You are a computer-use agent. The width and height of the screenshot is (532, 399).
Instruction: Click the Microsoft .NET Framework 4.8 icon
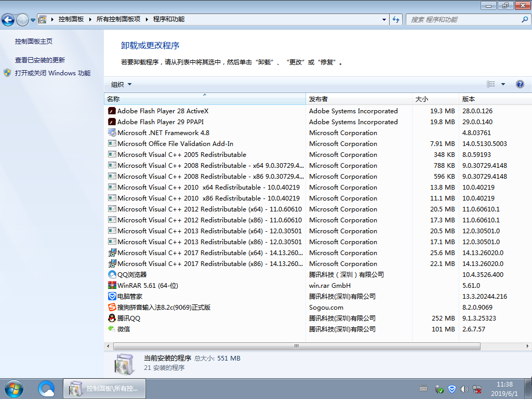[112, 132]
